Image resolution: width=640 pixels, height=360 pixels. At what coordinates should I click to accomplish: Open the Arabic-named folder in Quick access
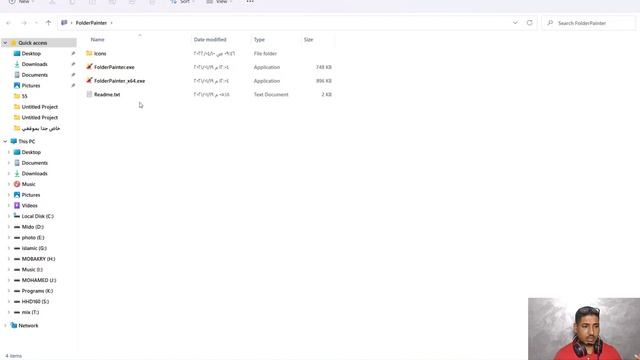pyautogui.click(x=40, y=128)
